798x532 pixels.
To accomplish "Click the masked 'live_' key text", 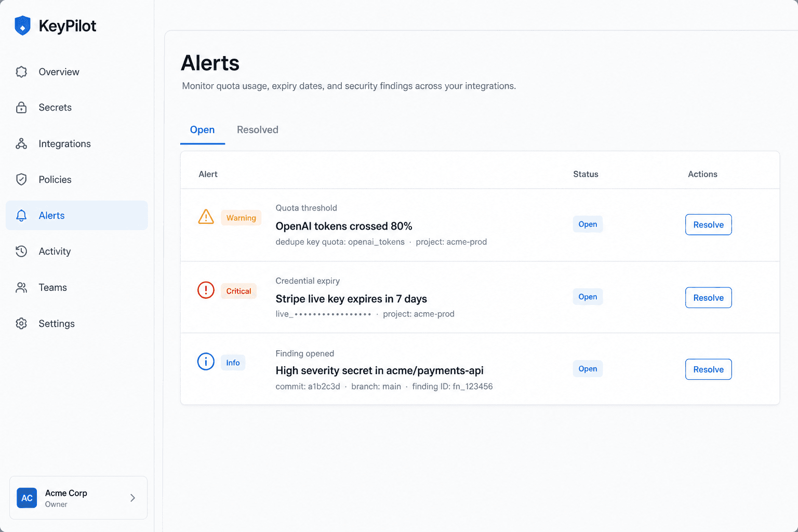I will 323,314.
